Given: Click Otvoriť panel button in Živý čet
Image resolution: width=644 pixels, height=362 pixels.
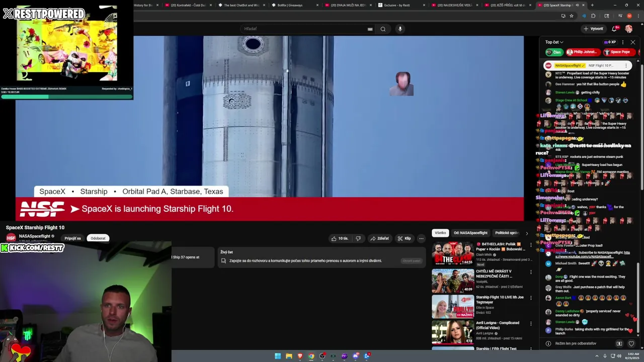Looking at the screenshot, I should coord(411,261).
